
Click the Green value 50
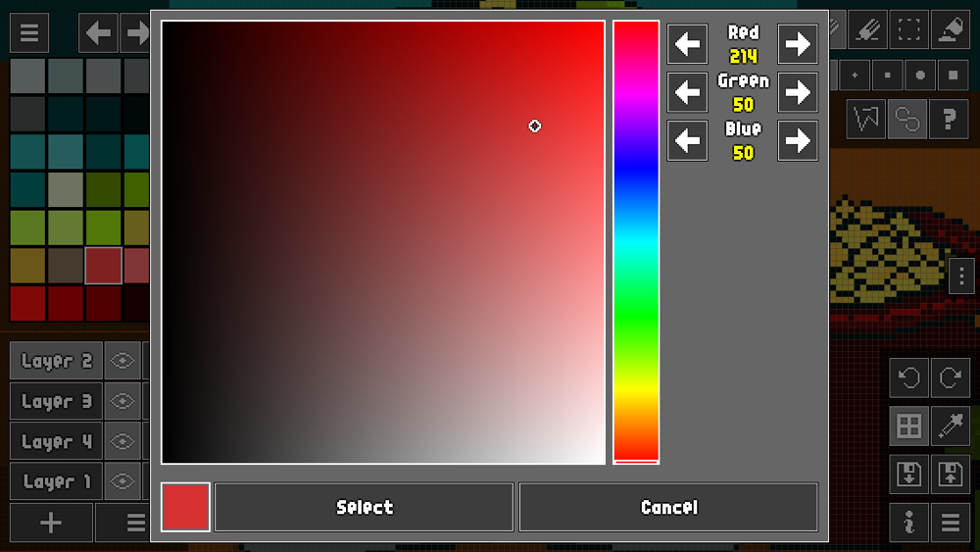[743, 104]
